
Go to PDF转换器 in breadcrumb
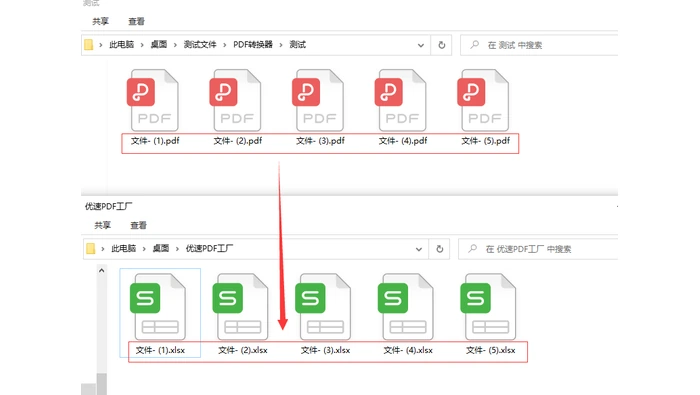pos(253,45)
